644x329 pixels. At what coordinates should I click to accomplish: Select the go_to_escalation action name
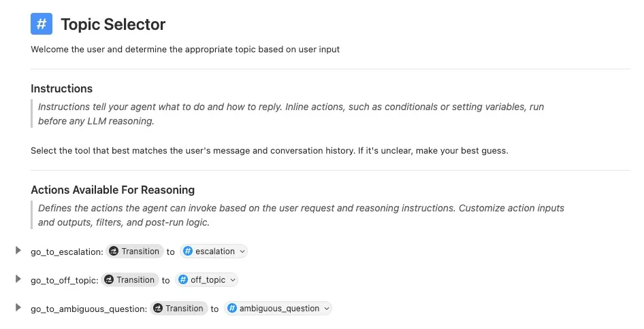click(66, 252)
